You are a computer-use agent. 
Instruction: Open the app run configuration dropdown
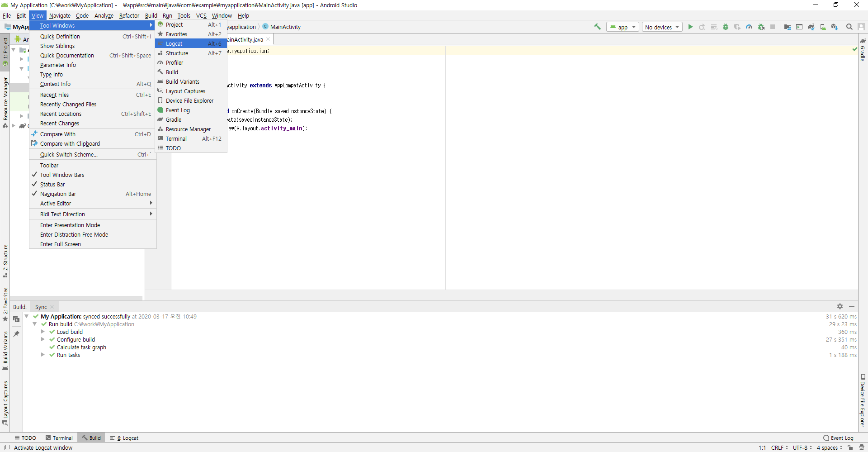click(623, 27)
